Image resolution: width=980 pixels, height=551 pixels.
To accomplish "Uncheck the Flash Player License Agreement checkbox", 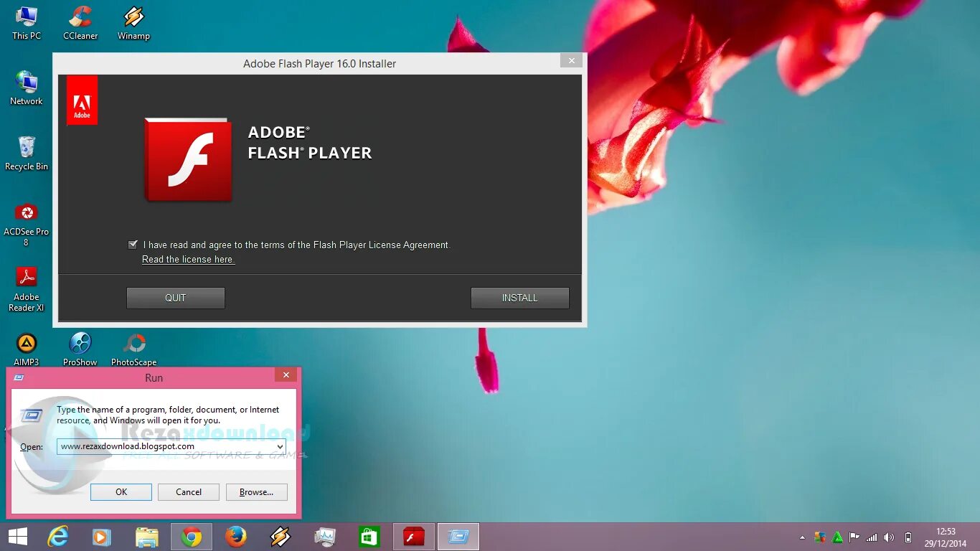I will coord(133,245).
